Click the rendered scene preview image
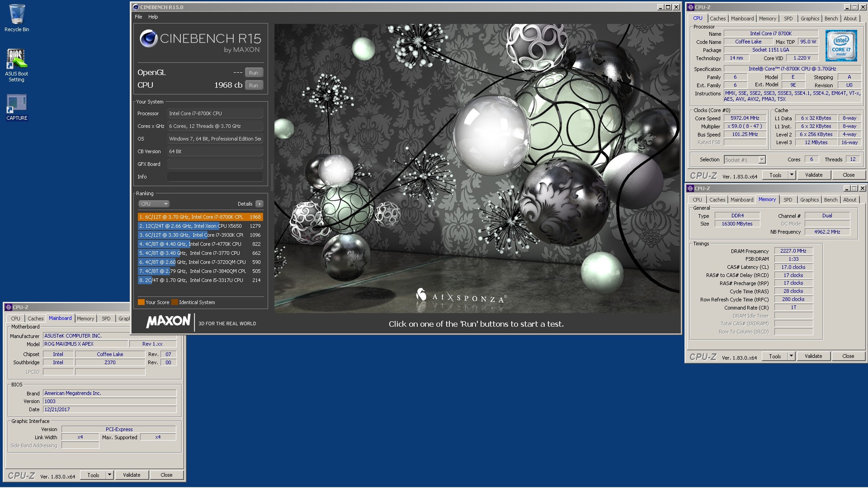Screen dimensions: 868x488 [x=477, y=168]
